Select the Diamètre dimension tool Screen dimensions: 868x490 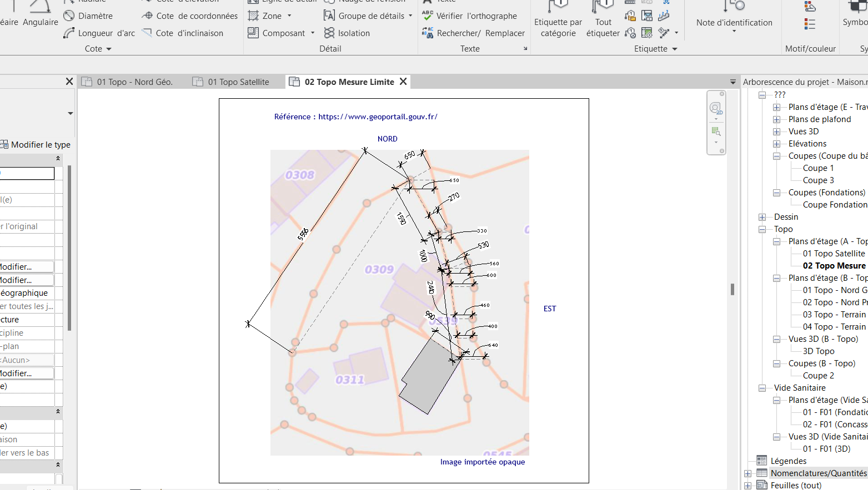(88, 16)
